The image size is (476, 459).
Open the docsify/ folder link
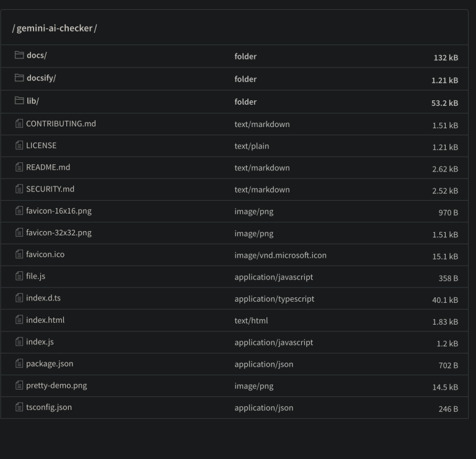(41, 78)
